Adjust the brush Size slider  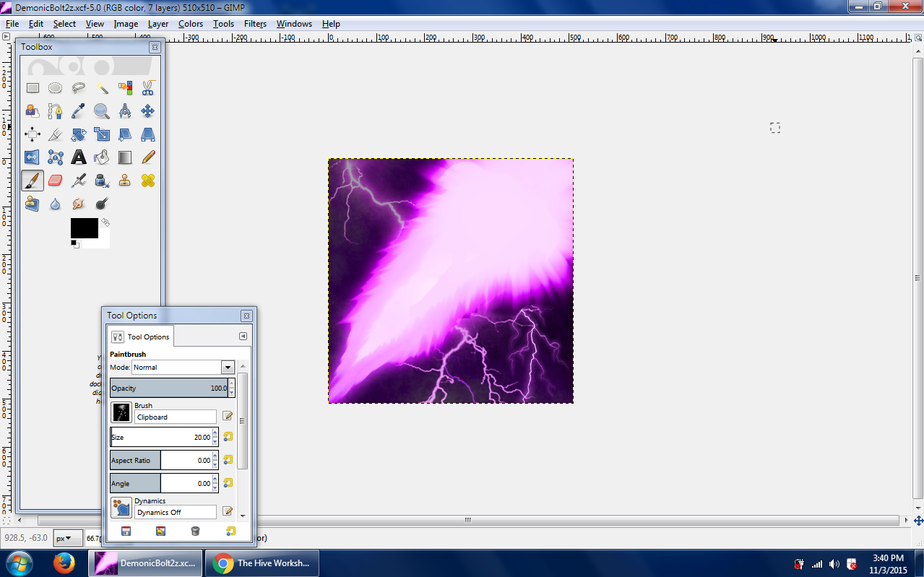pyautogui.click(x=160, y=437)
